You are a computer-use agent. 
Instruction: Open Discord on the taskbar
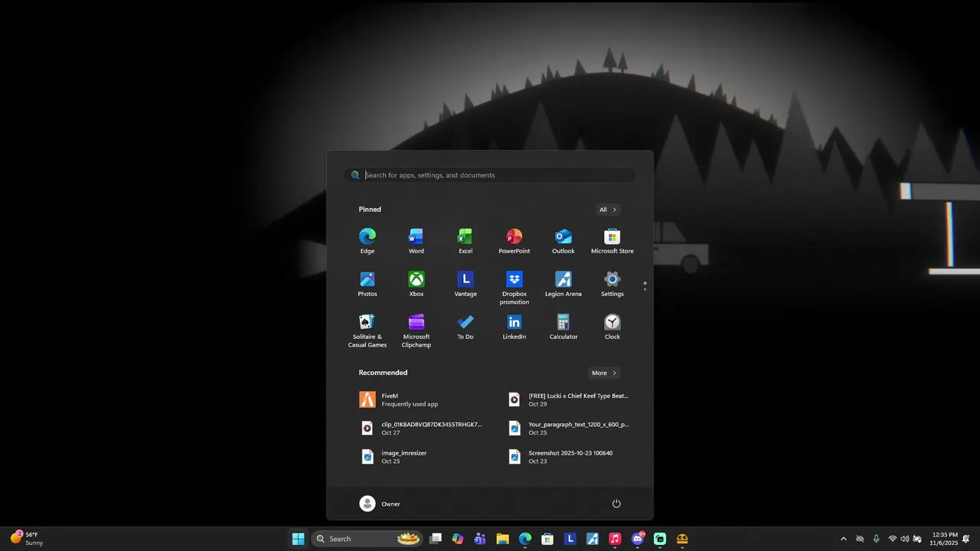(638, 539)
